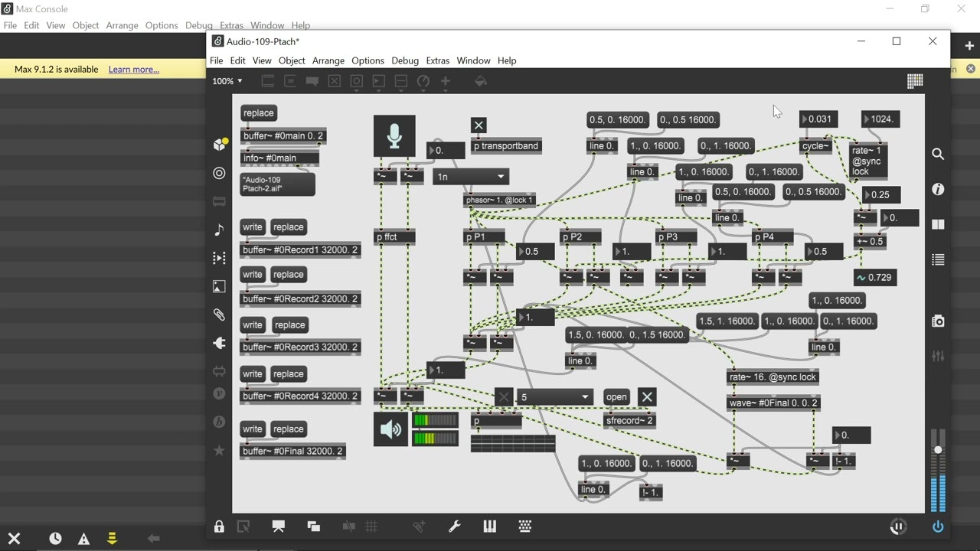Click the Learn more link in the update banner
This screenshot has height=551, width=980.
(x=134, y=70)
